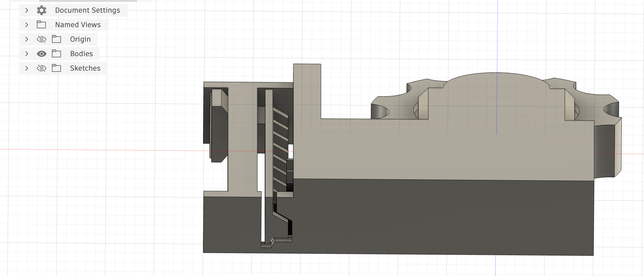Click the Bodies folder icon
The height and width of the screenshot is (276, 644).
[x=56, y=53]
